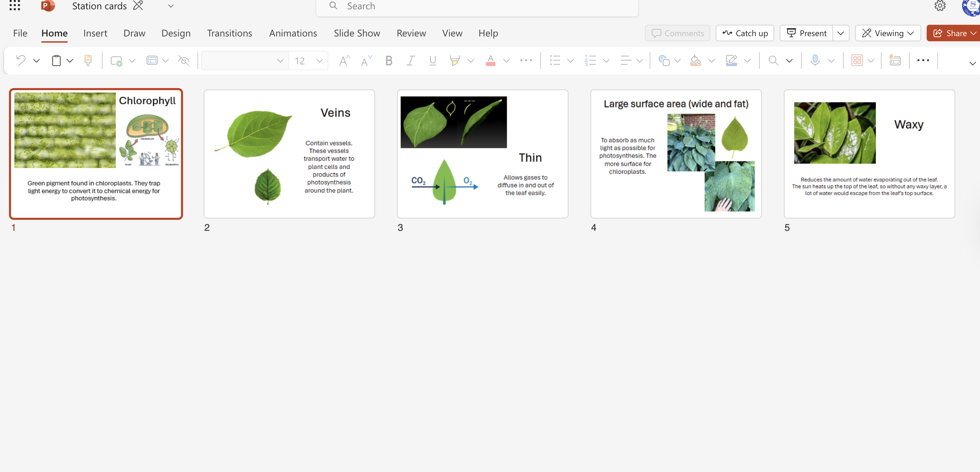This screenshot has width=980, height=472.
Task: Click the user account avatar
Action: (972, 7)
